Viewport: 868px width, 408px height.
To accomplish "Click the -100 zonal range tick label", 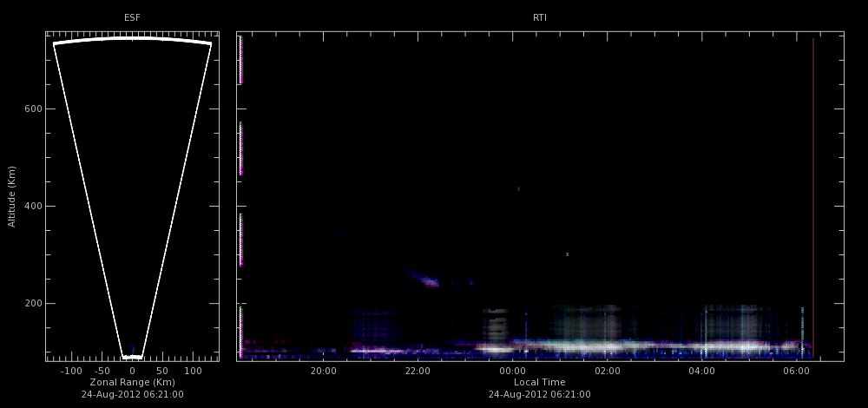I will coord(70,371).
